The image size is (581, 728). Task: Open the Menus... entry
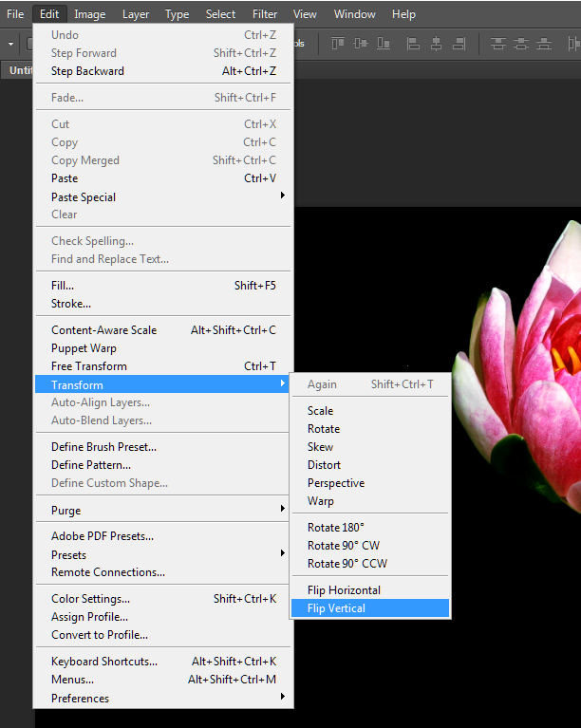(163, 680)
